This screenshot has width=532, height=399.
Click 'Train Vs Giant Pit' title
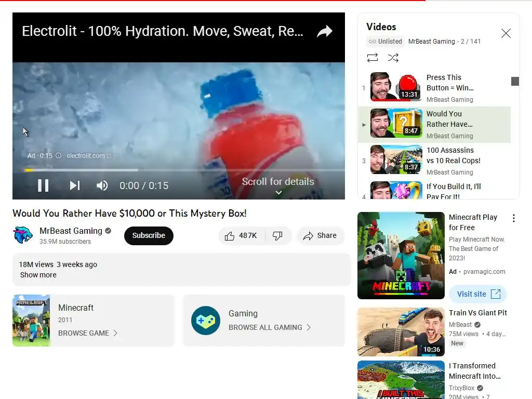(478, 313)
